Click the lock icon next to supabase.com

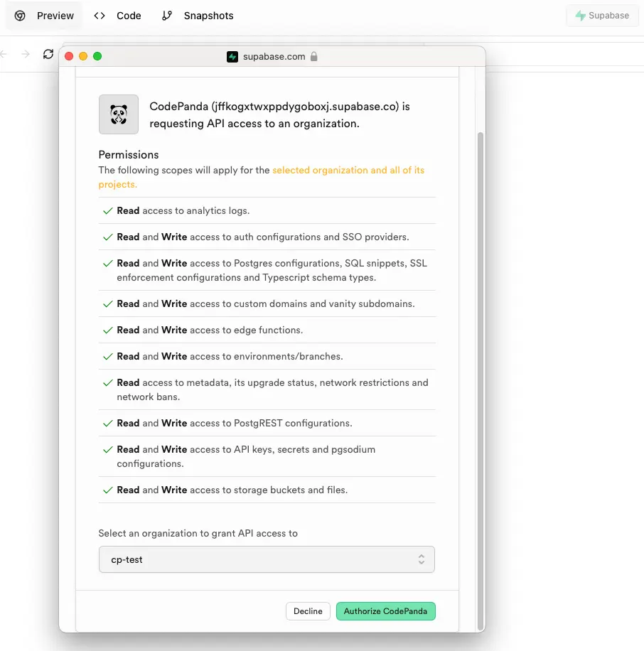pyautogui.click(x=313, y=56)
